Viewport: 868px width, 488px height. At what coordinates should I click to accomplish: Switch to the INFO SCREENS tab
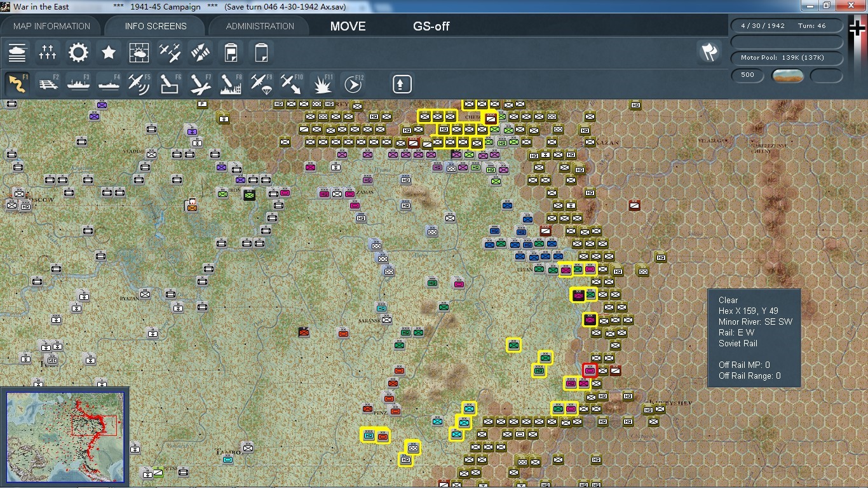click(x=156, y=26)
